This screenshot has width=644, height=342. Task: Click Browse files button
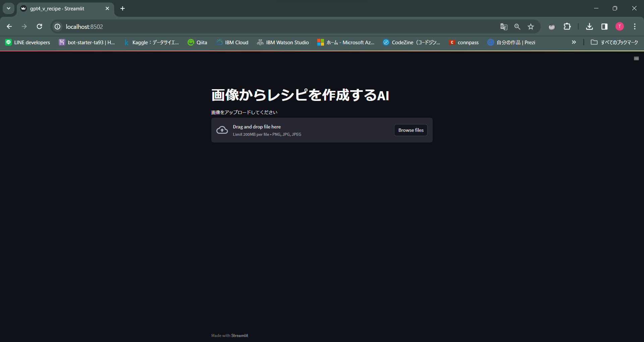(411, 130)
